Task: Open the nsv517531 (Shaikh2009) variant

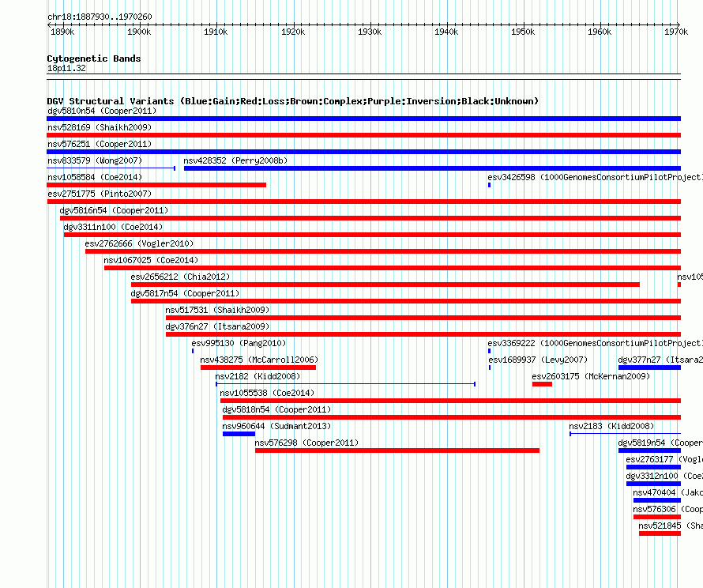Action: [217, 310]
